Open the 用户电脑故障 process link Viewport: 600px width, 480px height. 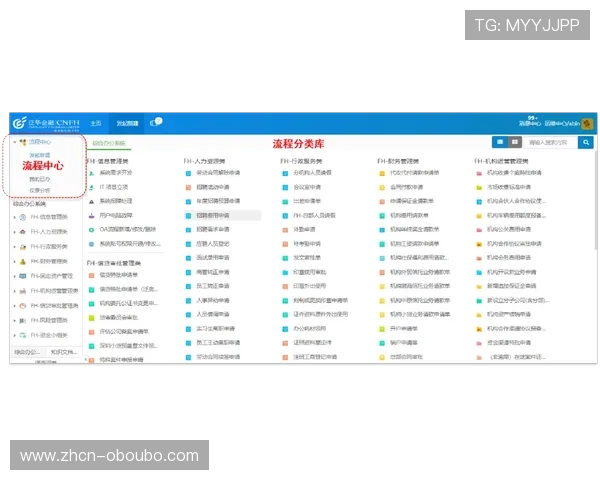(x=116, y=216)
